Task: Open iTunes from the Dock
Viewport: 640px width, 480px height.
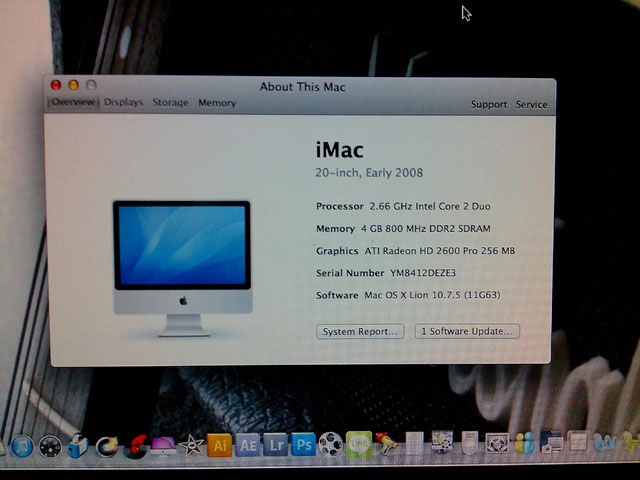Action: tap(22, 447)
